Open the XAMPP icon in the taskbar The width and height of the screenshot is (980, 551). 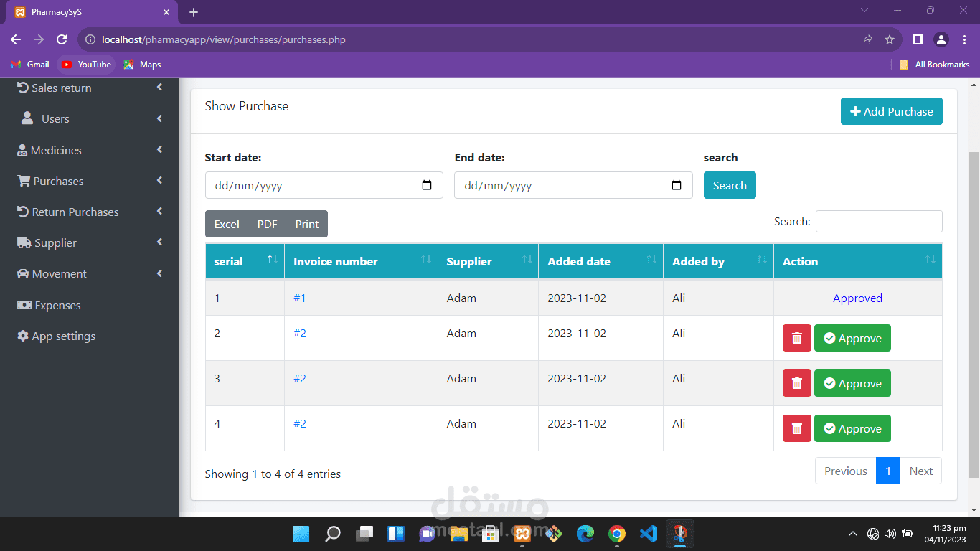point(522,534)
